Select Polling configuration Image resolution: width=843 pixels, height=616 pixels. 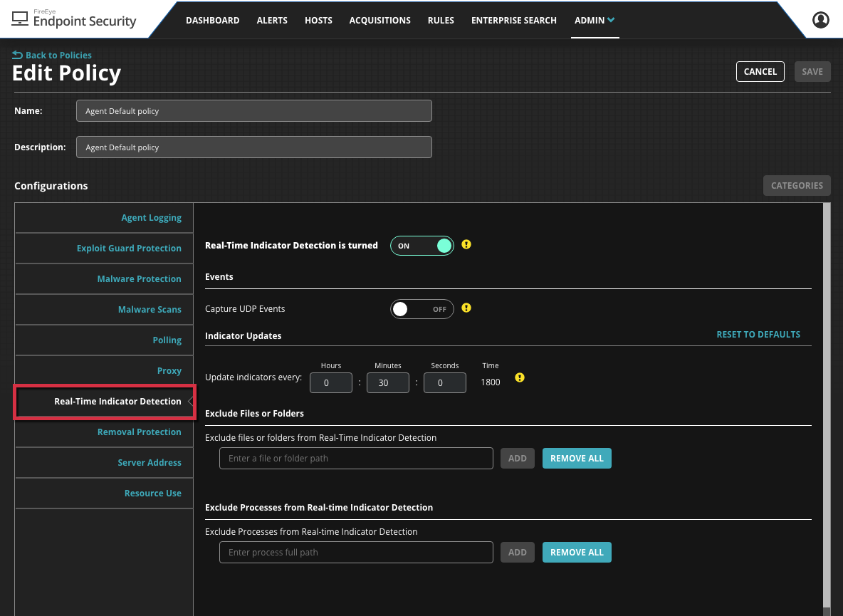[x=104, y=340]
